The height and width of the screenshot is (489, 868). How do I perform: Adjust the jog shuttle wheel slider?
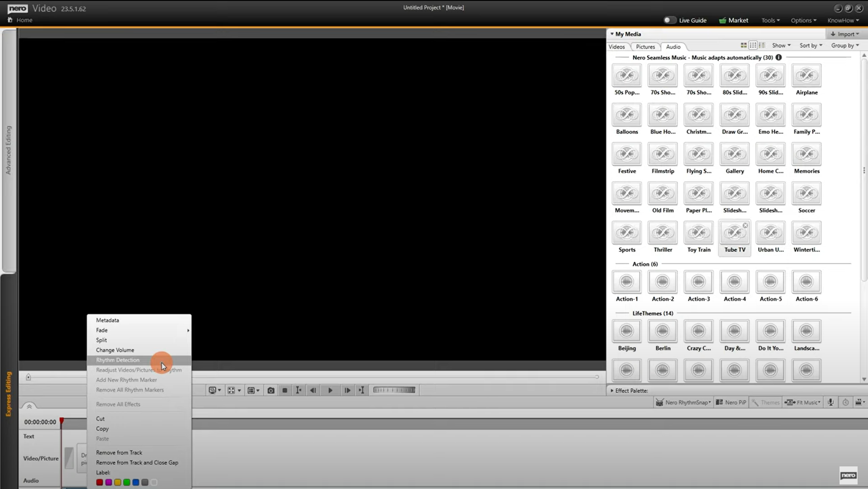(x=394, y=390)
